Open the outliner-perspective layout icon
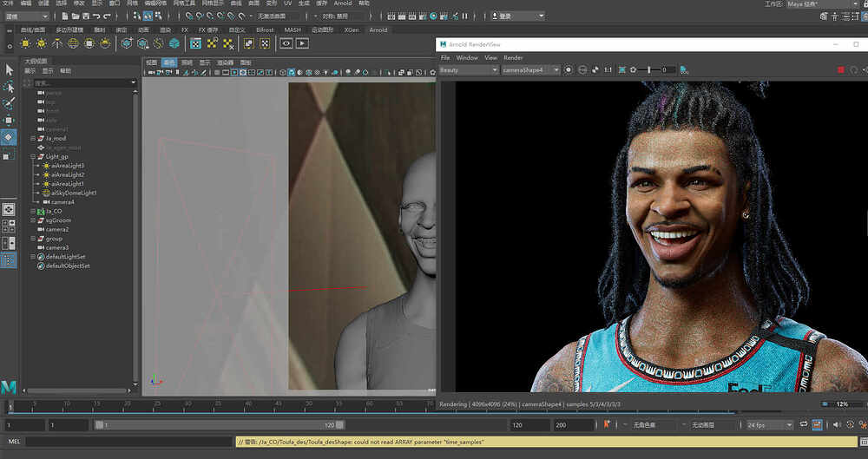 pyautogui.click(x=9, y=243)
